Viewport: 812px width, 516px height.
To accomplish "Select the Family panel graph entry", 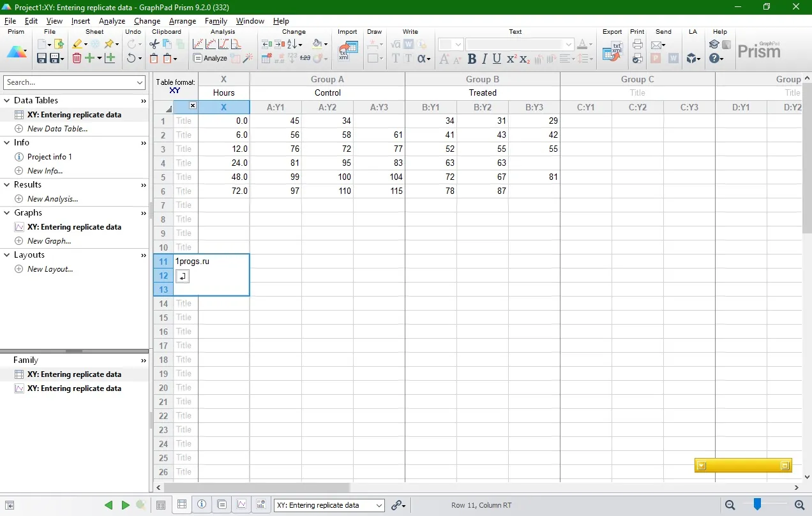I will pos(74,388).
